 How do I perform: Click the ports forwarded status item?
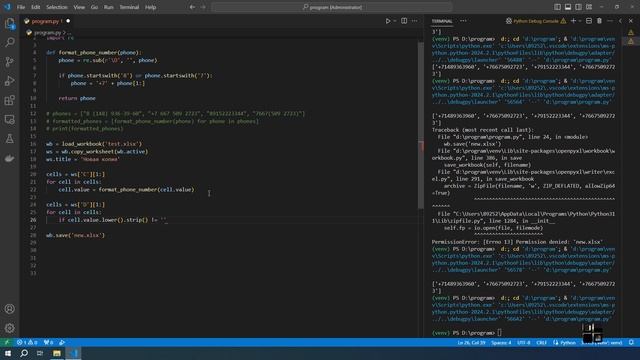coord(48,342)
